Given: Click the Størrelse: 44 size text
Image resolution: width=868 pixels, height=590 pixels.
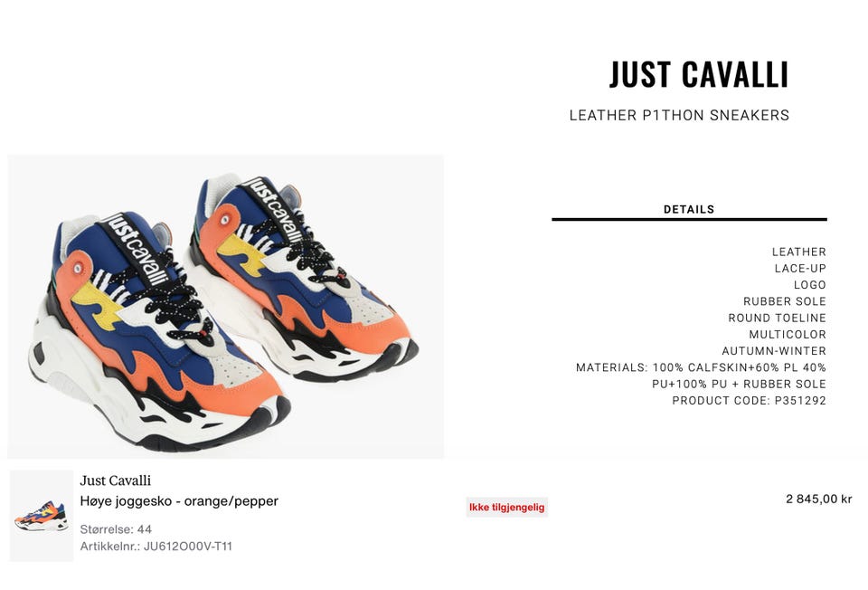Looking at the screenshot, I should 116,529.
